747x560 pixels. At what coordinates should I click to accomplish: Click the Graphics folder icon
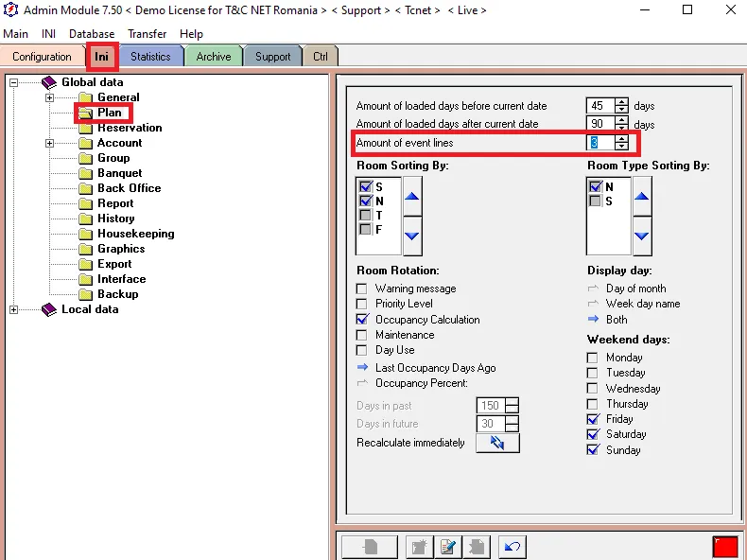click(86, 250)
